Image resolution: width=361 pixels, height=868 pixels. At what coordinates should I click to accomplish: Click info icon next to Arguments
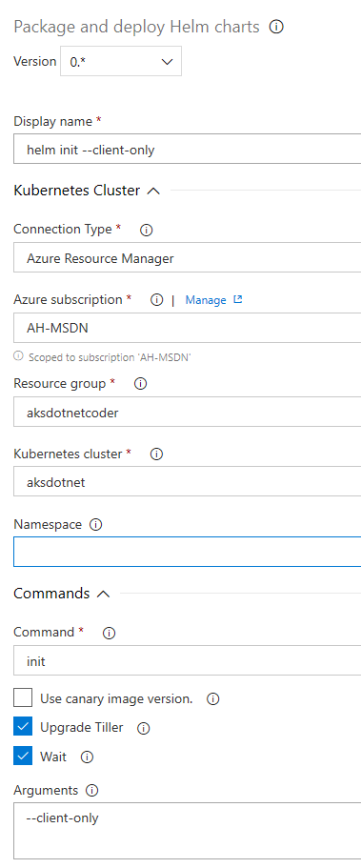click(91, 791)
